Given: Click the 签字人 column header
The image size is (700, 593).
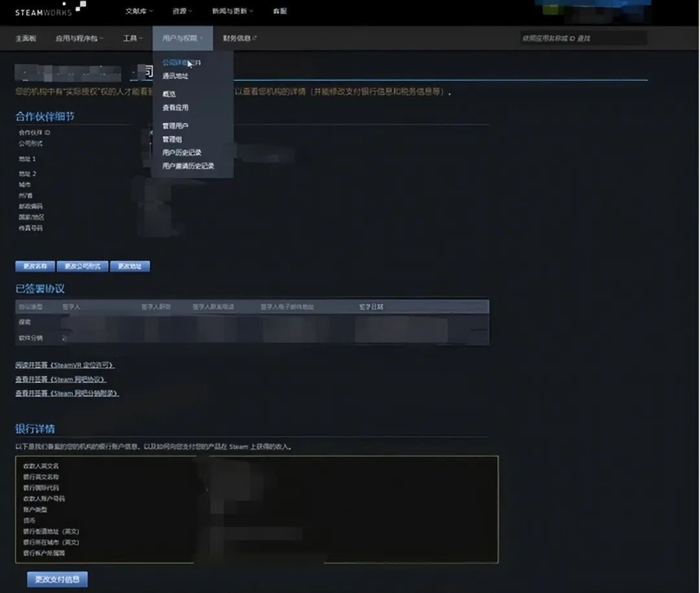Looking at the screenshot, I should point(71,307).
